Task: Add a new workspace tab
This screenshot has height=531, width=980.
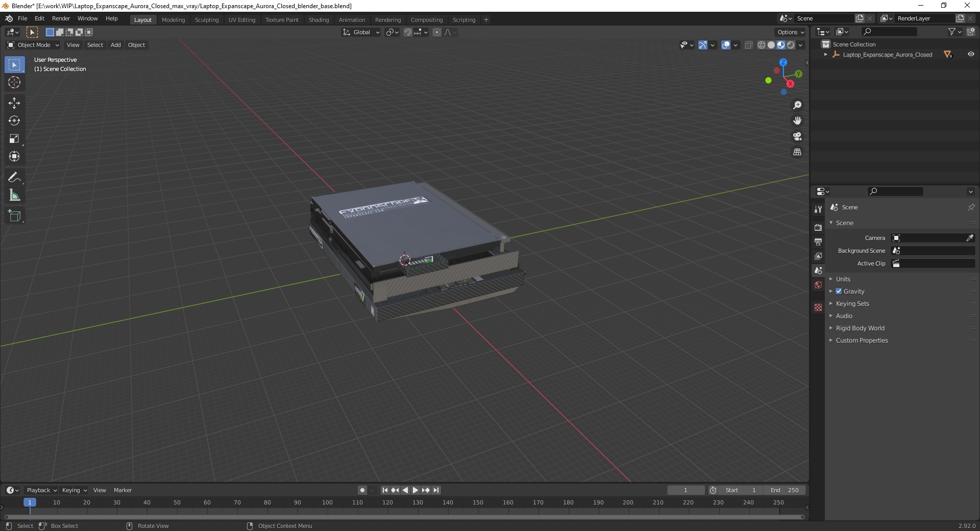Action: click(x=486, y=20)
